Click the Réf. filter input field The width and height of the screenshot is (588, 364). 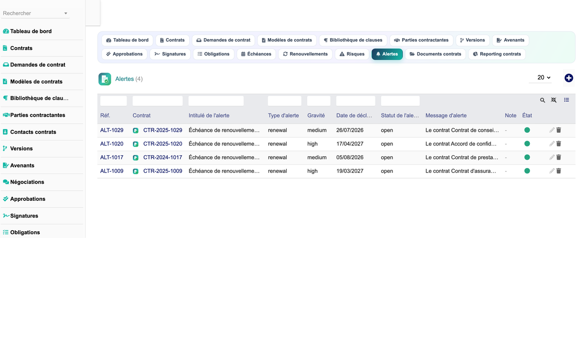[x=114, y=101]
